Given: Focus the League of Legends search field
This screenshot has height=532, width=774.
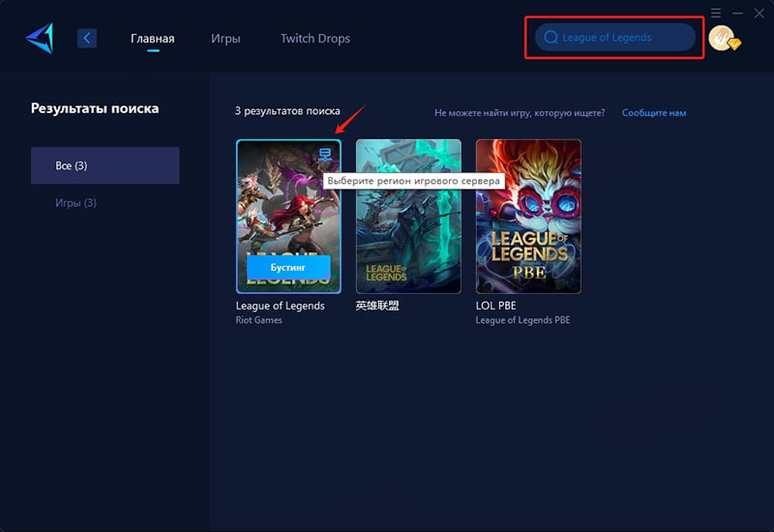Looking at the screenshot, I should tap(615, 38).
